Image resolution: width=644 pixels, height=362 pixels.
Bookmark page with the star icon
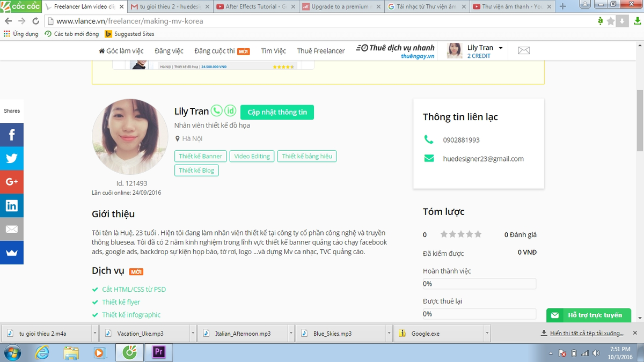coord(611,21)
